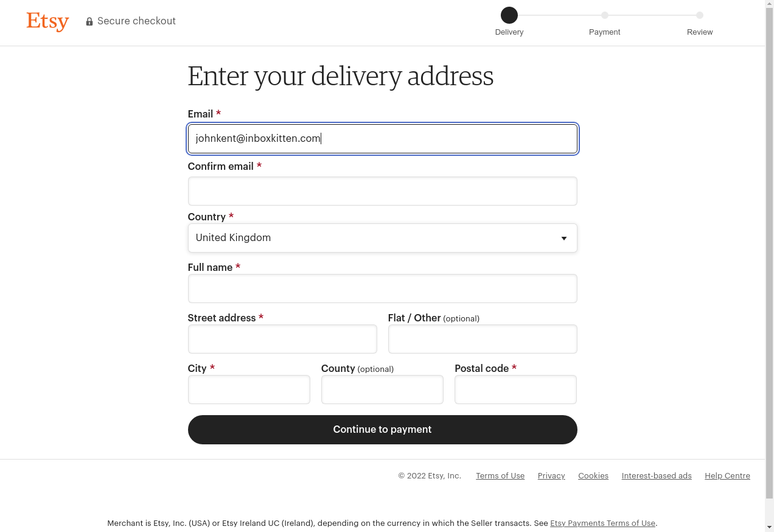The height and width of the screenshot is (532, 774).
Task: Click into the Full name field
Action: point(382,289)
